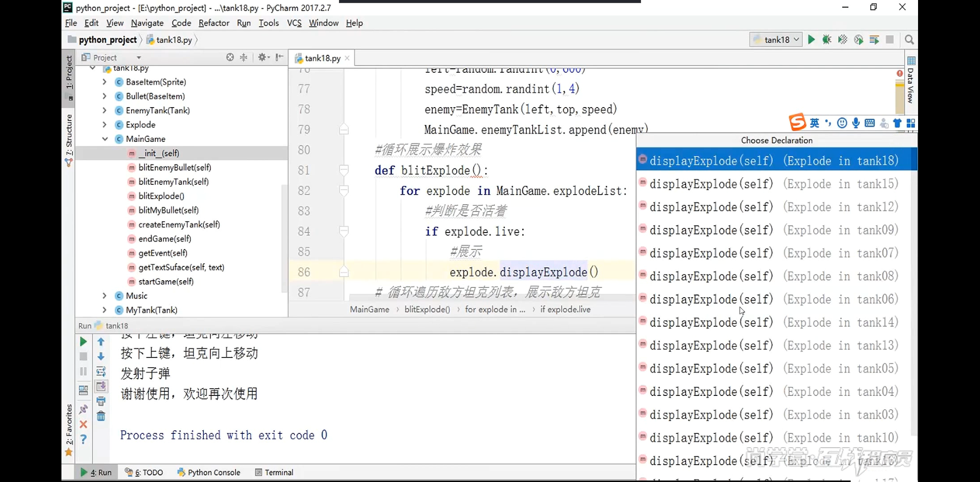Toggle soft-wrap icon in Run panel
Viewport: 980px width, 482px height.
pos(101,371)
